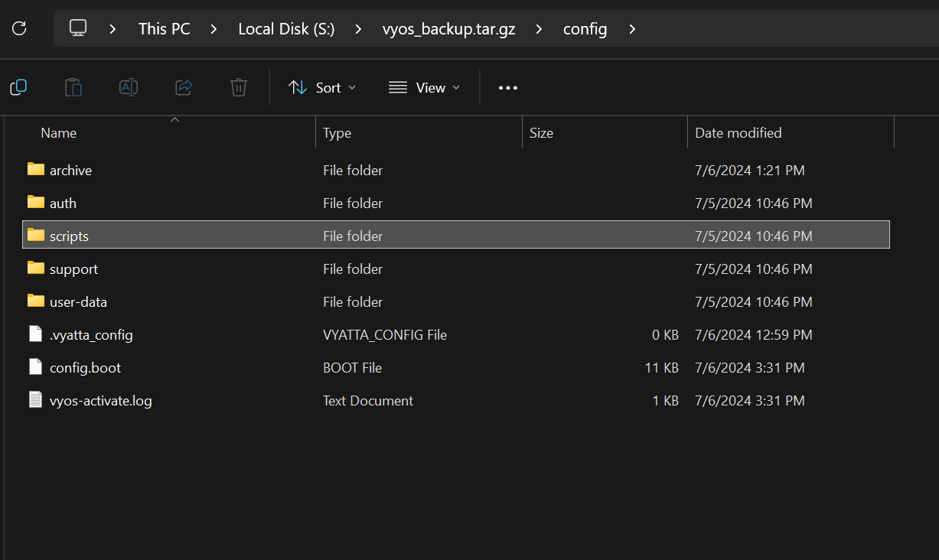Click the Delete trash can icon

[x=239, y=87]
